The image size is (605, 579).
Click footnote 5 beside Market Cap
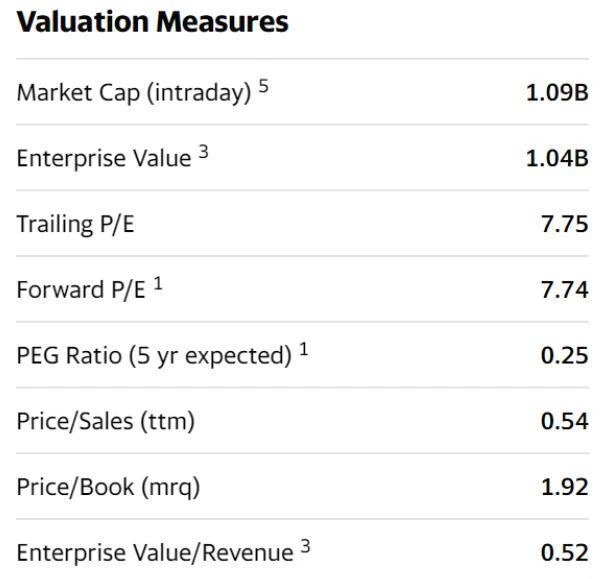pyautogui.click(x=264, y=86)
